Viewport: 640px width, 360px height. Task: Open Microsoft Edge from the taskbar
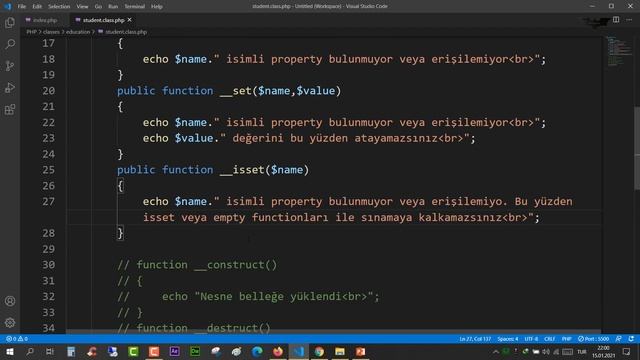(x=257, y=351)
